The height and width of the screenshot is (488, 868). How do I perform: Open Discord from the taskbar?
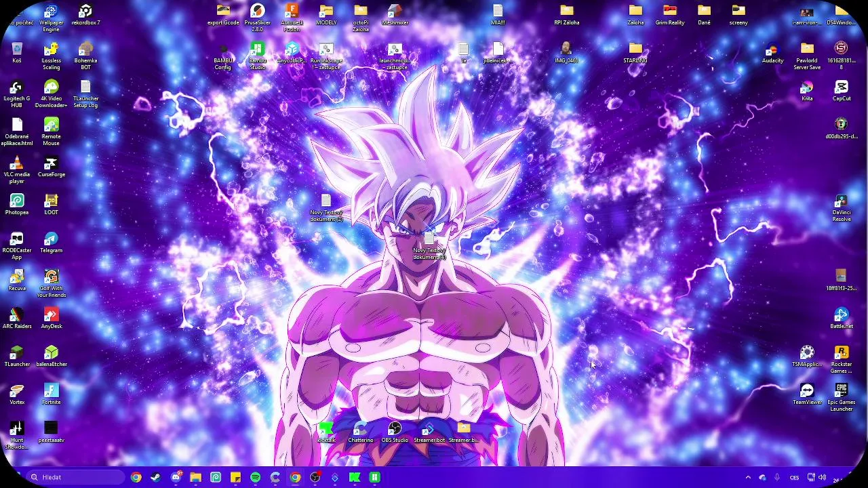[x=176, y=477]
